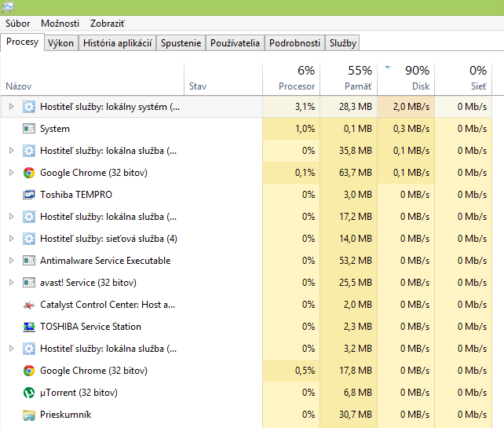Switch to the Služby tab
This screenshot has width=504, height=428.
pyautogui.click(x=342, y=43)
